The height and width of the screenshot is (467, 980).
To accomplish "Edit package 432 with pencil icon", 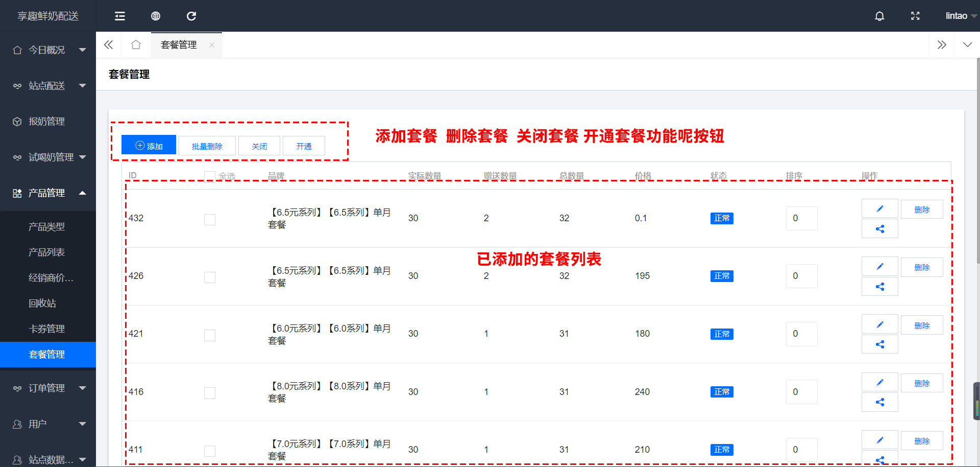I will pos(879,209).
